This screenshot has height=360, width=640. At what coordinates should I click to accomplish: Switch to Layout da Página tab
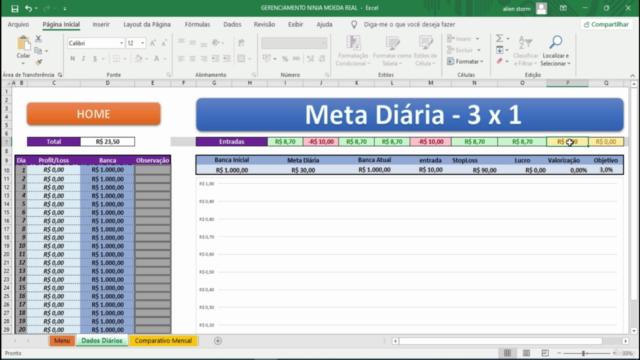point(147,24)
